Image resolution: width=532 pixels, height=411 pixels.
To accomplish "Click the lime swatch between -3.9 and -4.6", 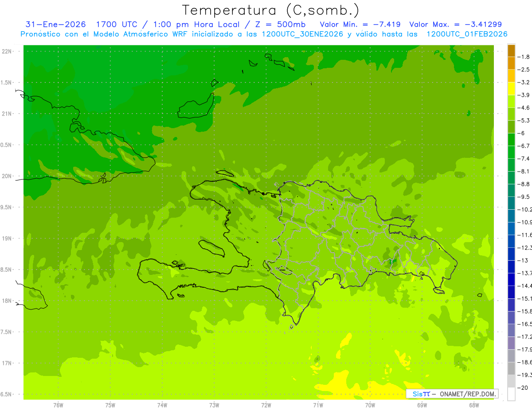I will click(511, 102).
